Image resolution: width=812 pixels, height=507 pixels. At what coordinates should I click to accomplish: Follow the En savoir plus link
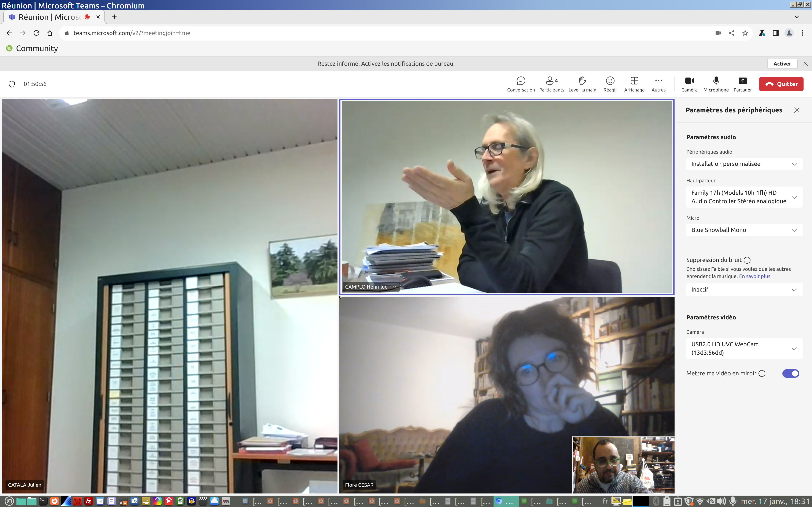point(754,276)
